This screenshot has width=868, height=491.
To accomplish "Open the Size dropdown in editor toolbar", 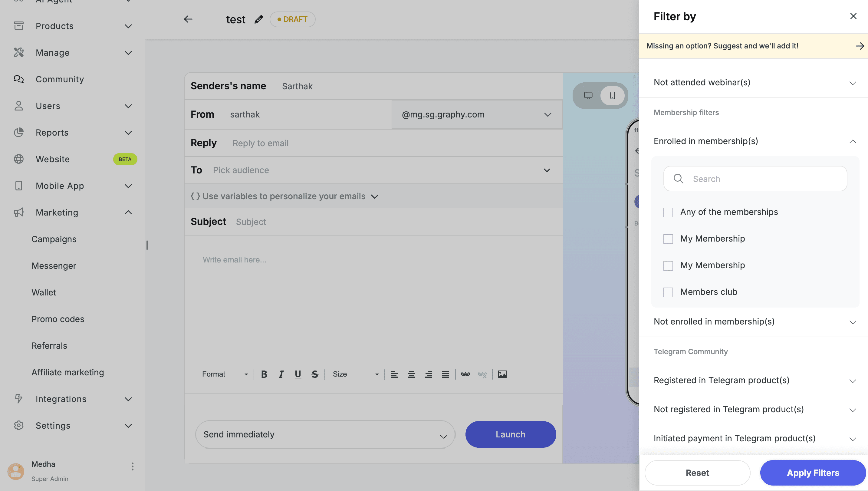I will click(356, 374).
